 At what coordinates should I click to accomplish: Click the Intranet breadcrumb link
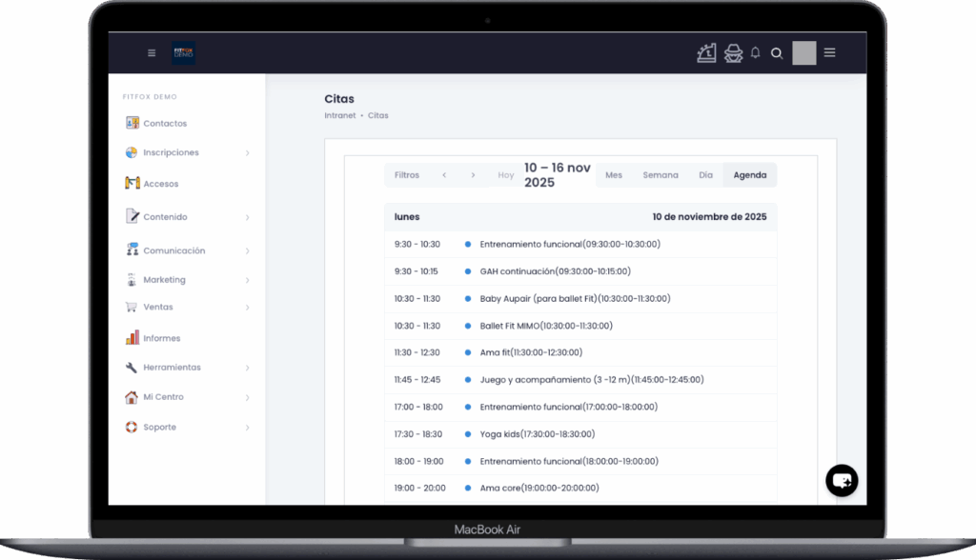339,115
